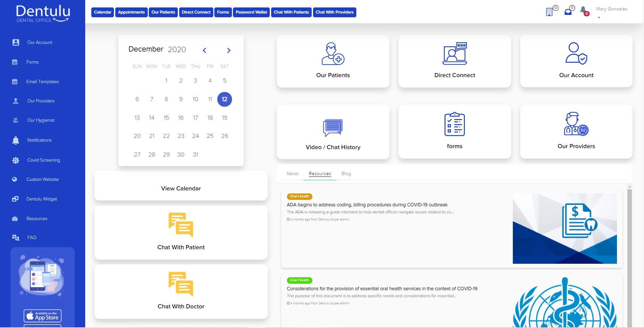Click the Forms icon in sidebar
The height and width of the screenshot is (328, 644).
[15, 62]
